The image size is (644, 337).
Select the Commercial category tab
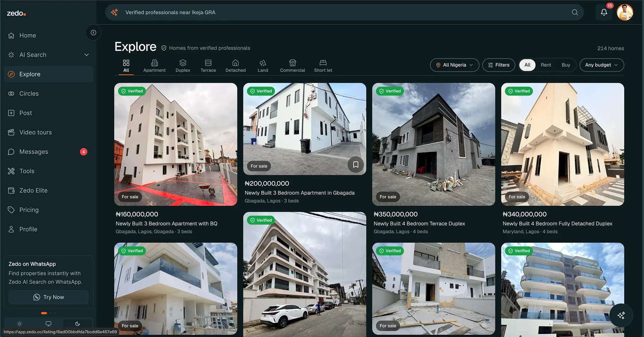tap(293, 66)
